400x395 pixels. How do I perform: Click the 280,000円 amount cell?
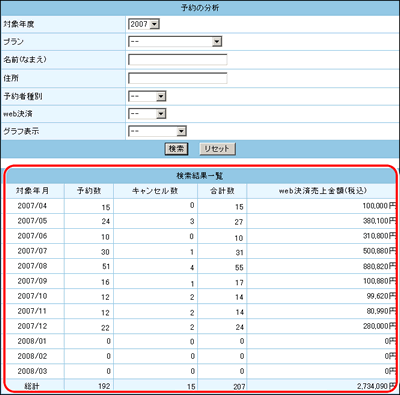[379, 326]
